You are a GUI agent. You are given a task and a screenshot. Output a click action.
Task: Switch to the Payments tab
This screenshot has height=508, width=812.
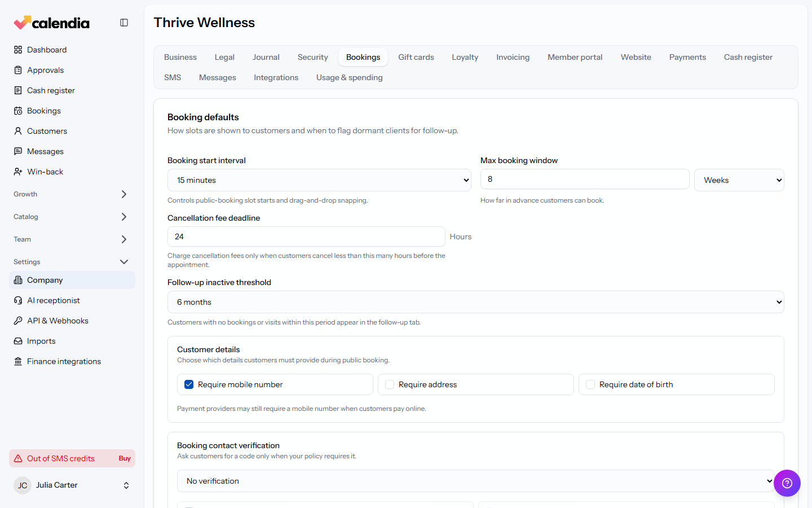coord(687,57)
